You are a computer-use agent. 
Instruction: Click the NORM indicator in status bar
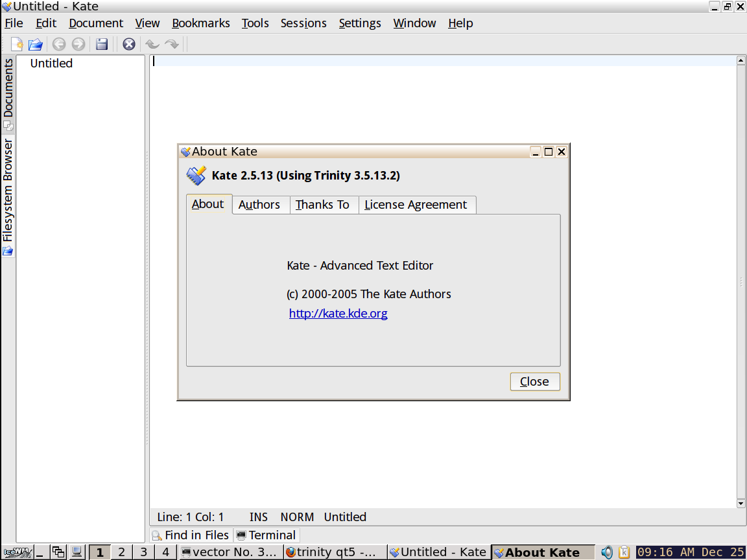[x=297, y=517]
